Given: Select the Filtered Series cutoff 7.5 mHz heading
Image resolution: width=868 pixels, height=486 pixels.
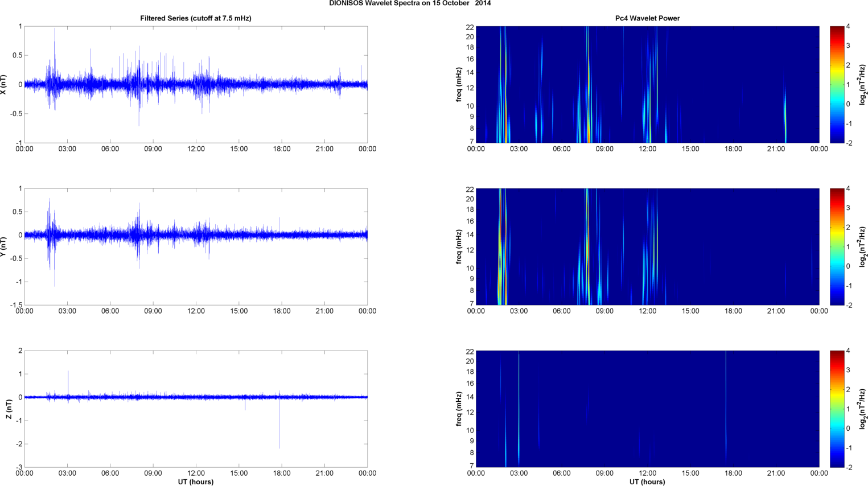Looking at the screenshot, I should tap(196, 18).
